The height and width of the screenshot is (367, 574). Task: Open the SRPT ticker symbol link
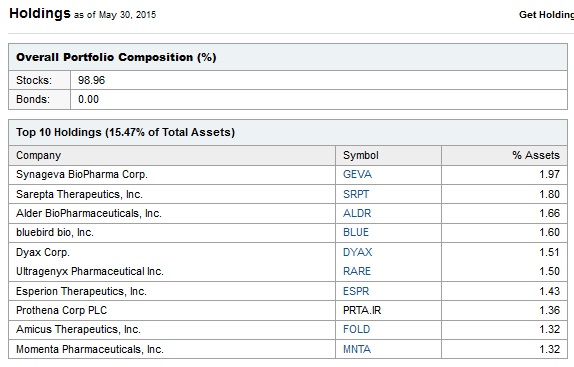[x=356, y=194]
